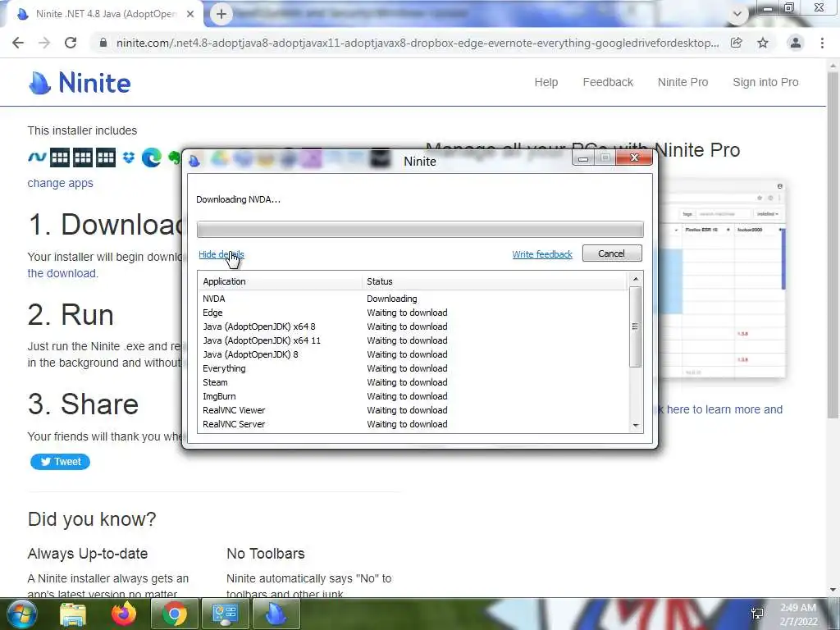Bookmark this page with the star icon

click(763, 43)
